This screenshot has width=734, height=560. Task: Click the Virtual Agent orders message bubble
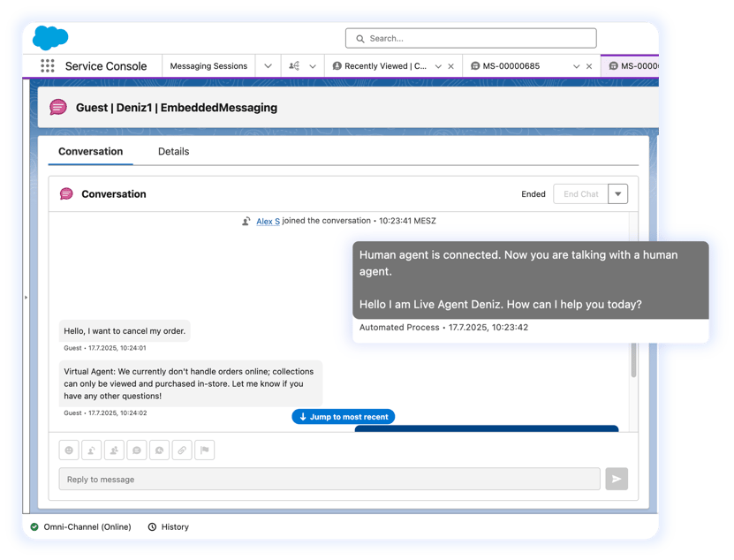pos(191,383)
